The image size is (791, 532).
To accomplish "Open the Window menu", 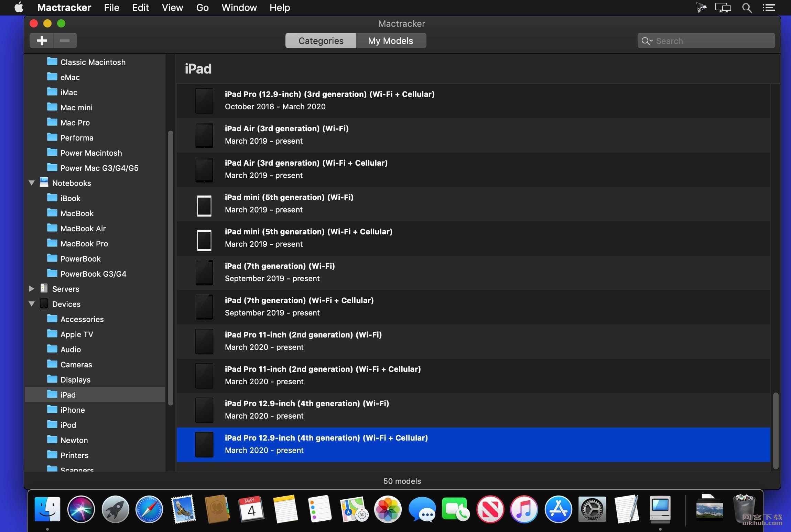I will [239, 8].
